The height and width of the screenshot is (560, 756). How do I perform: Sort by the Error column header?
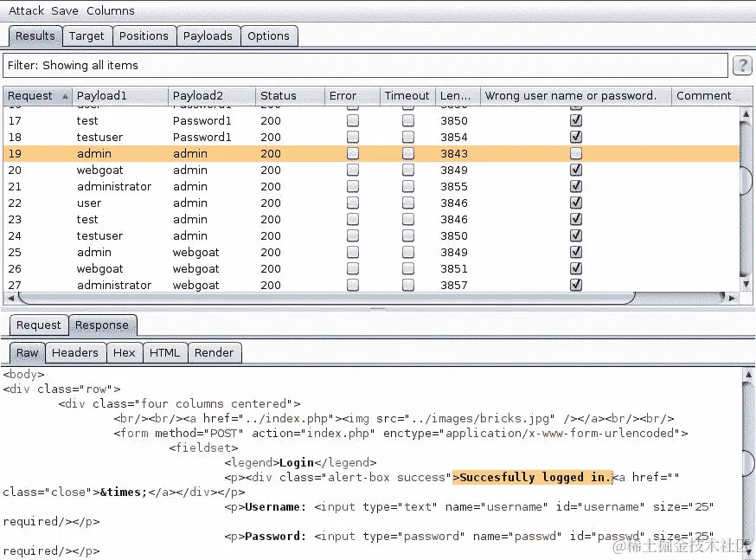(x=352, y=95)
